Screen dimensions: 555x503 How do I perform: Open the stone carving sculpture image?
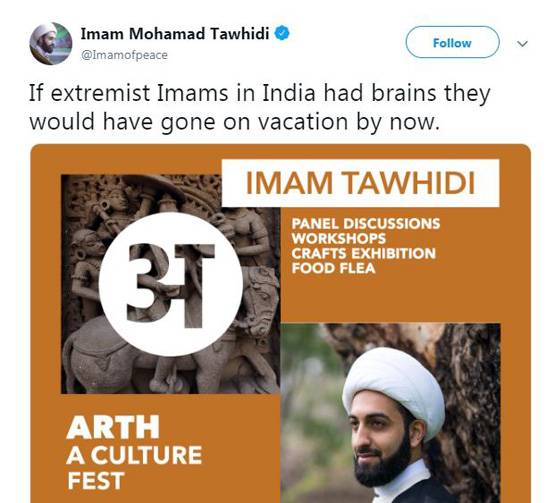(171, 284)
